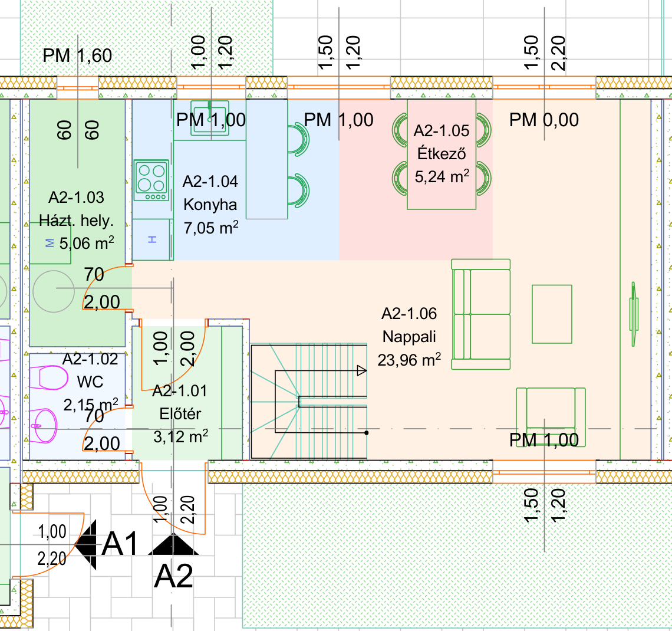Screen dimensions: 672x631
Task: Click the Nappali room label
Action: 409,337
